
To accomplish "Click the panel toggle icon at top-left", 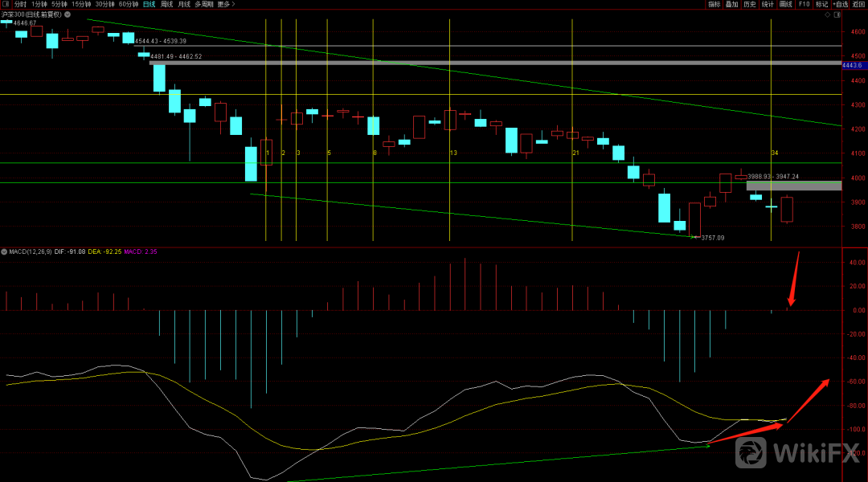I will (4, 4).
